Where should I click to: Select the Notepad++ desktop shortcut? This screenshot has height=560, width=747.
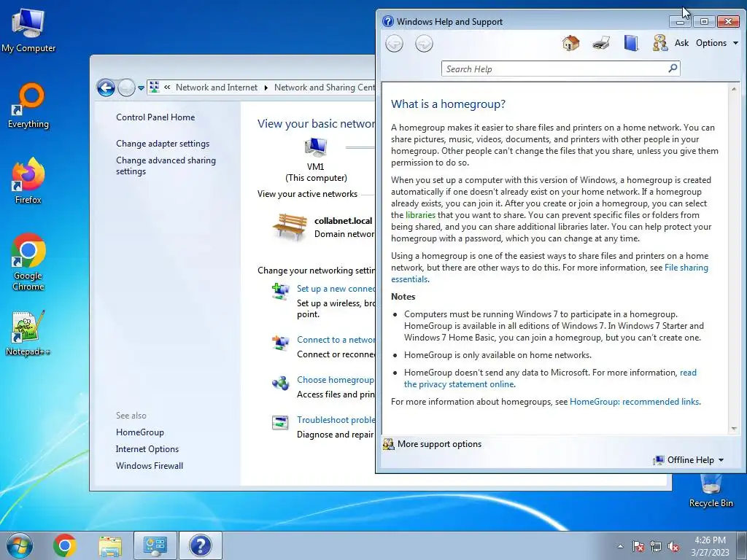28,332
